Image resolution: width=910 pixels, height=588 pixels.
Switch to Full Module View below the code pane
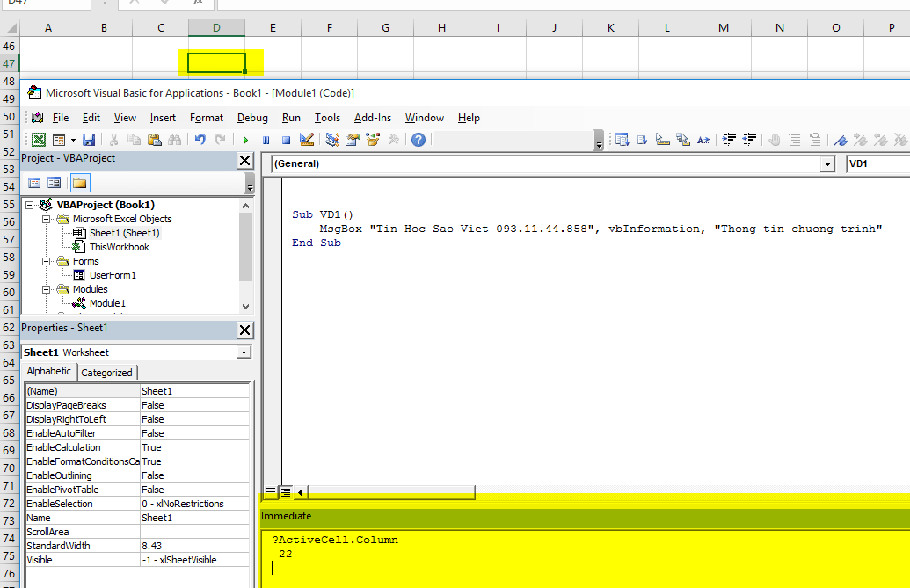coord(286,491)
